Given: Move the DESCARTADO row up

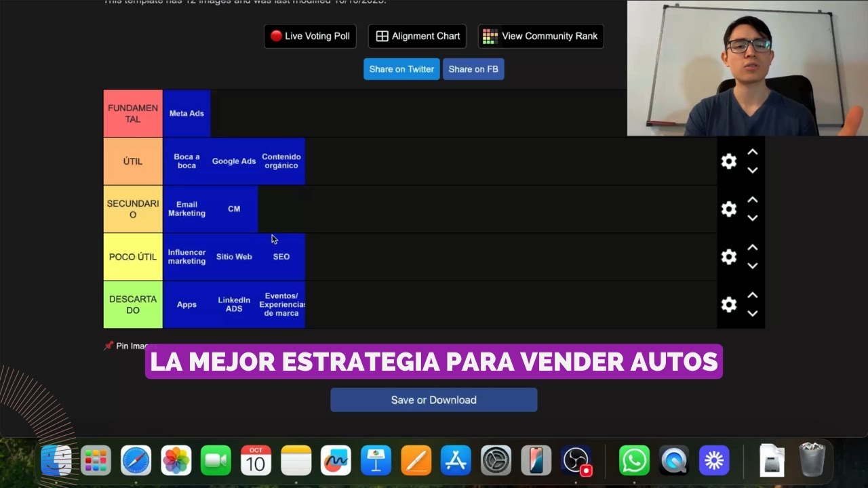Looking at the screenshot, I should [x=752, y=296].
